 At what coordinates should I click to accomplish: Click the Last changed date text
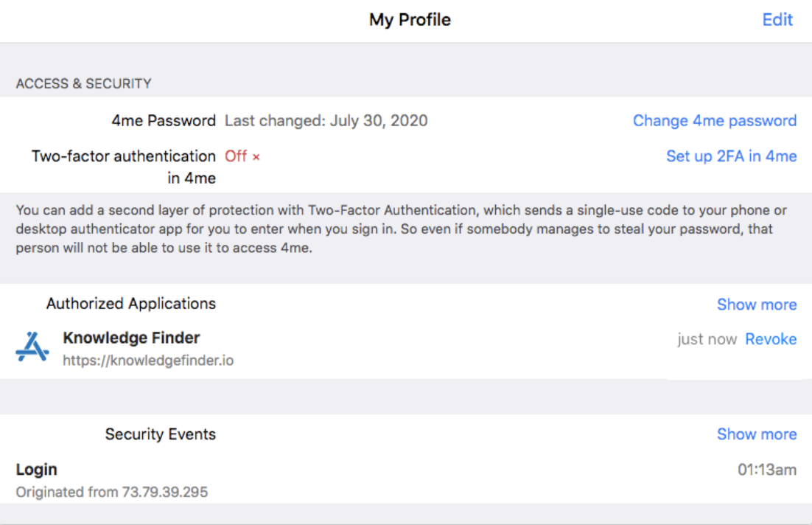326,120
